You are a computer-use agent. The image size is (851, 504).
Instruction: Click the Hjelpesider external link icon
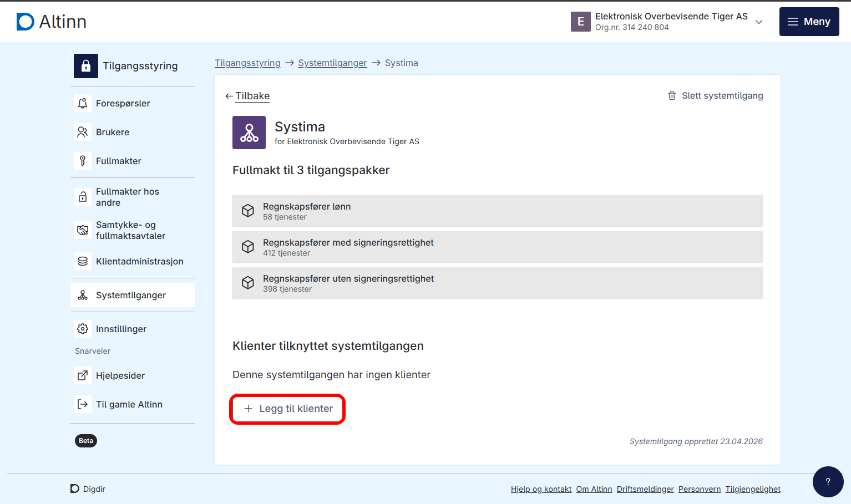click(83, 375)
